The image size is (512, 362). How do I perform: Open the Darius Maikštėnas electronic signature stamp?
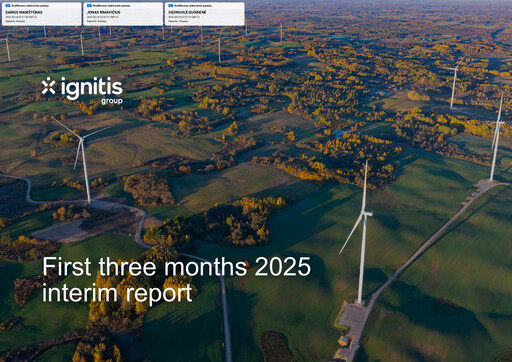tap(42, 14)
